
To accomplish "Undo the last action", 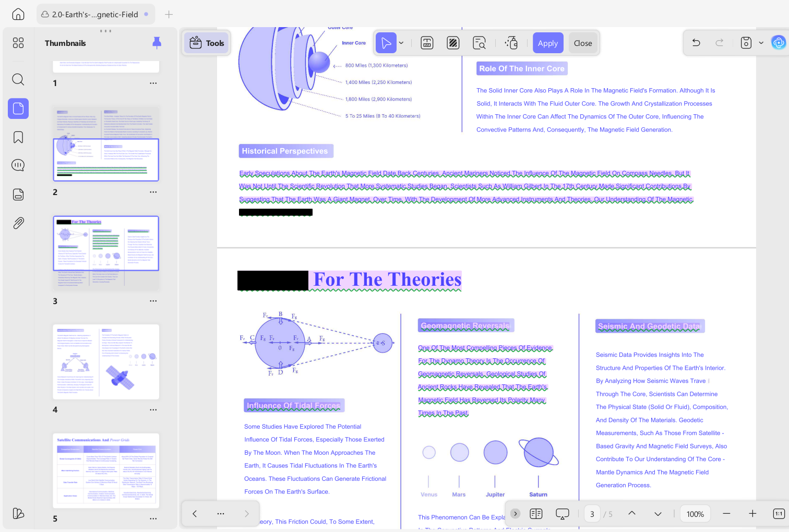I will point(696,43).
